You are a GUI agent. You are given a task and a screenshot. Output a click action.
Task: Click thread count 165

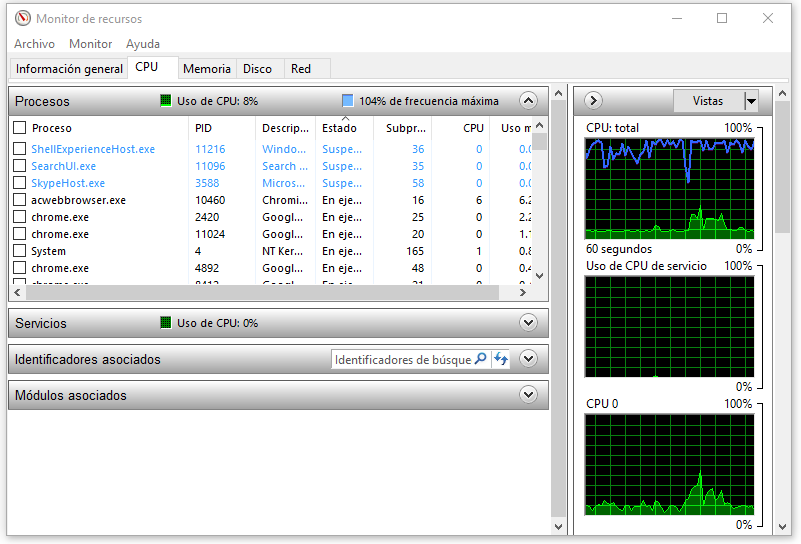click(415, 251)
